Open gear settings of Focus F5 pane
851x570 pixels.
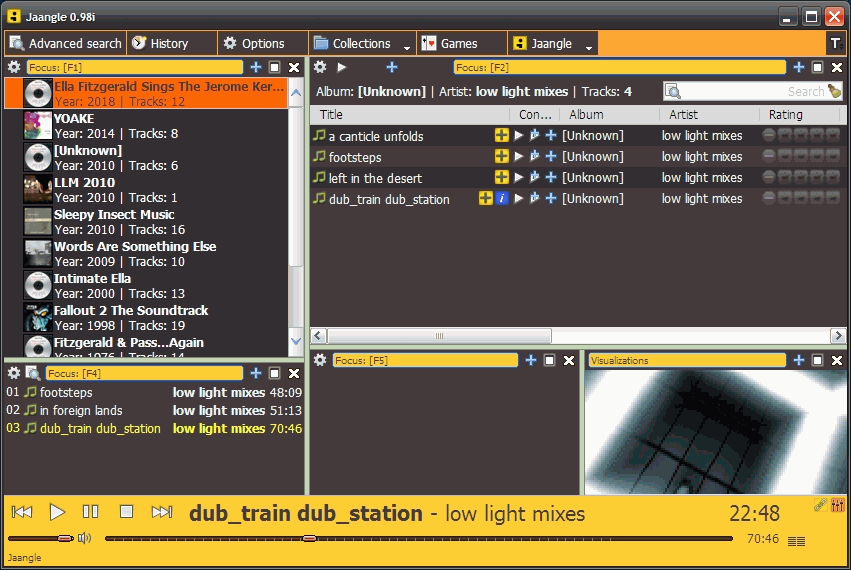[x=320, y=360]
